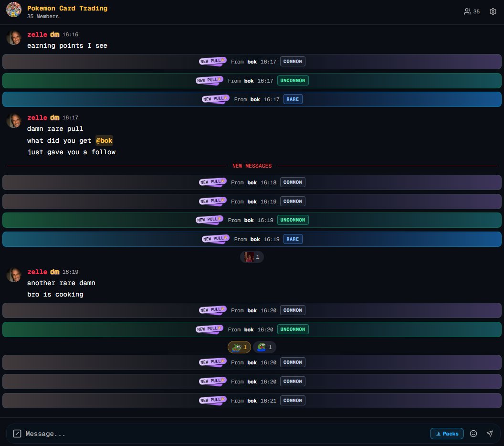The image size is (504, 446).
Task: Click the '35 Members' subtitle
Action: click(43, 16)
